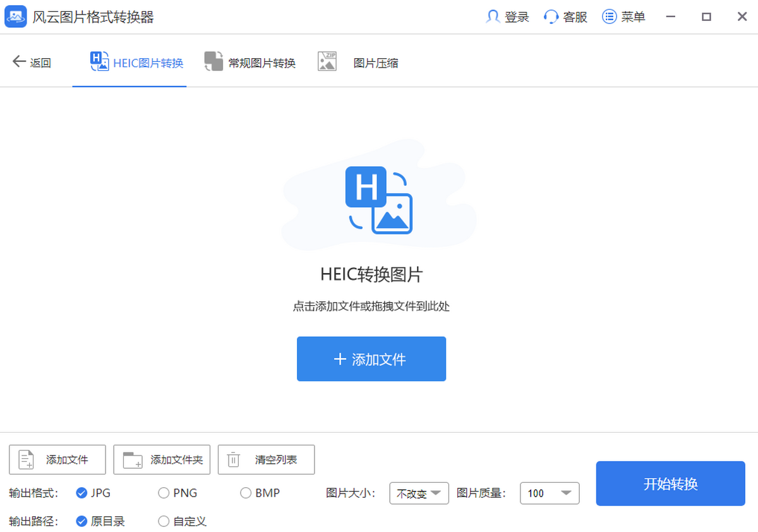Click the back arrow icon
The image size is (758, 532).
click(19, 62)
